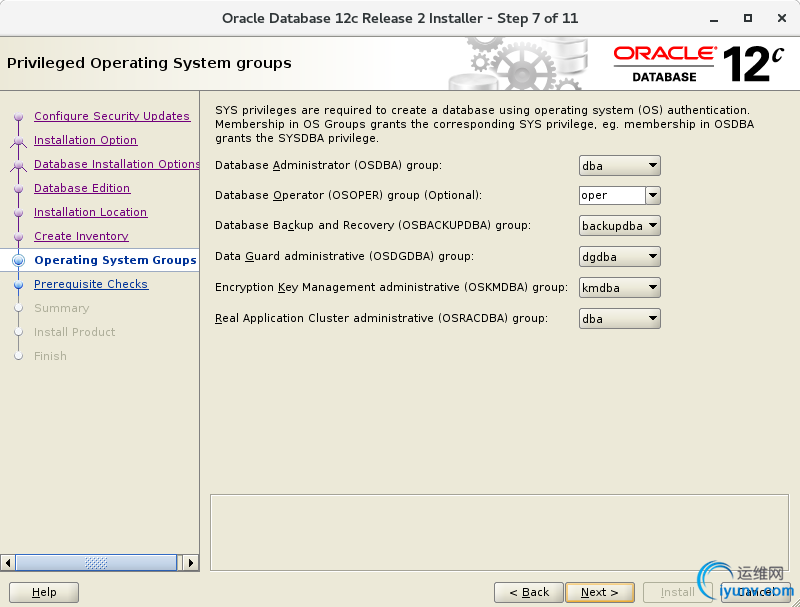Click the empty message pane at bottom
This screenshot has width=800, height=607.
point(499,533)
